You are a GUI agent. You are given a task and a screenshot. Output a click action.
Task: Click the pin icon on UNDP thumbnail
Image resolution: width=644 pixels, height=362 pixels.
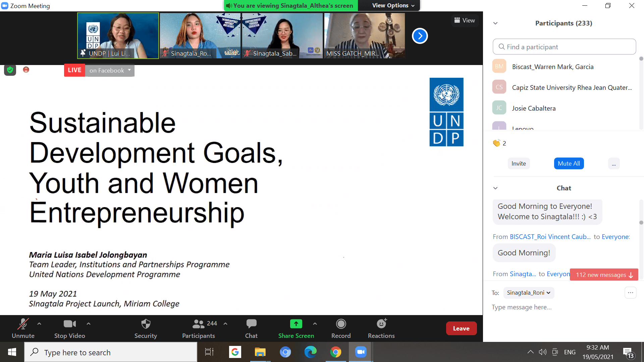[83, 53]
